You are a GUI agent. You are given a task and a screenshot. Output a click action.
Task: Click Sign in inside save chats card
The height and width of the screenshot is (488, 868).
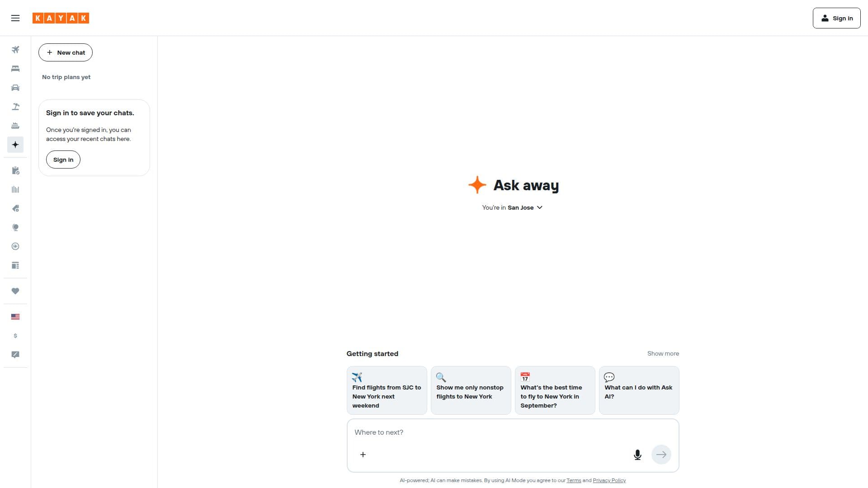[63, 160]
